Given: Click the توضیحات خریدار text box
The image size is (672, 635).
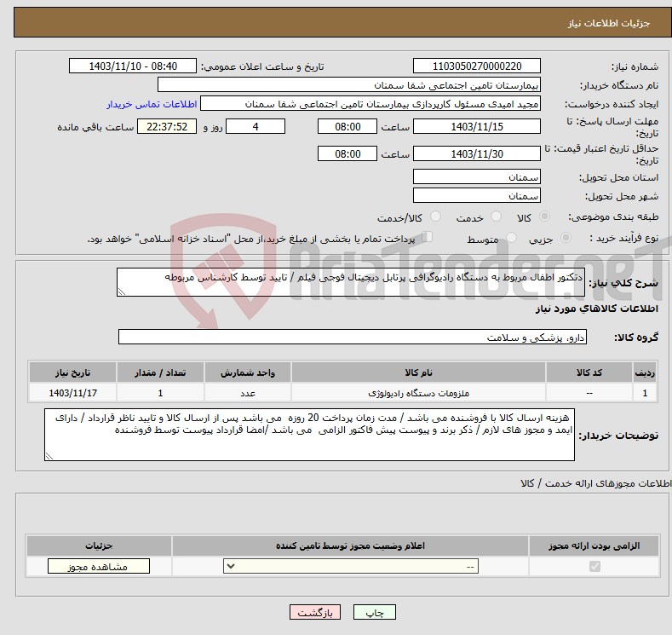Looking at the screenshot, I should tap(309, 435).
